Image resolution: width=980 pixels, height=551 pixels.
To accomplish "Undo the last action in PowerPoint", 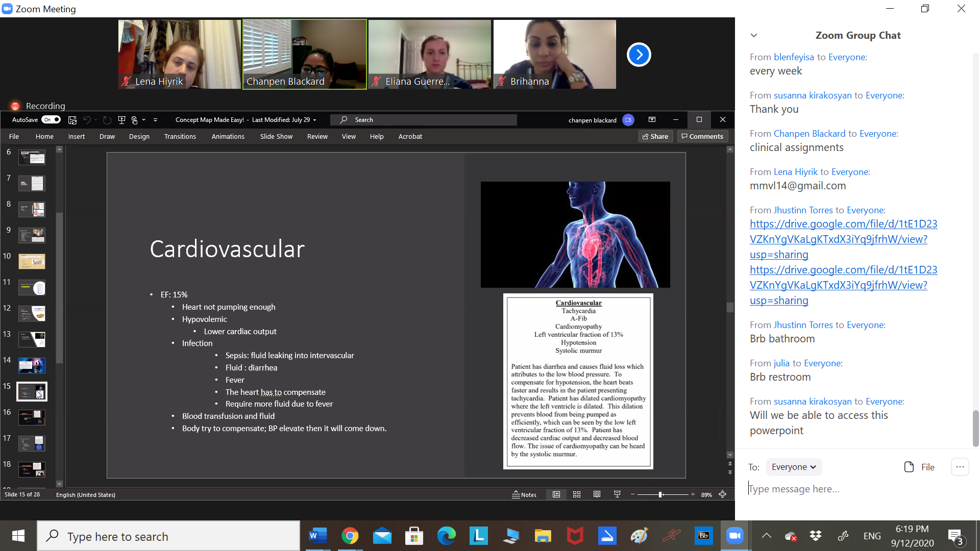I will click(87, 120).
